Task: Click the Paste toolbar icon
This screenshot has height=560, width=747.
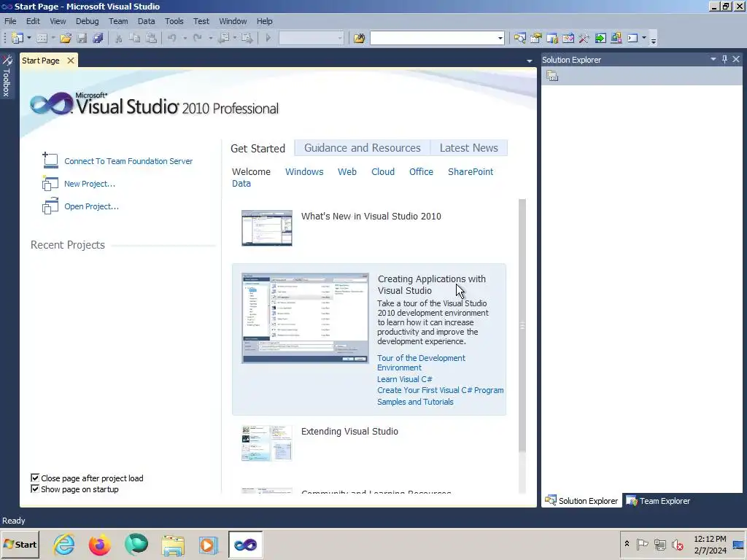Action: (x=151, y=38)
